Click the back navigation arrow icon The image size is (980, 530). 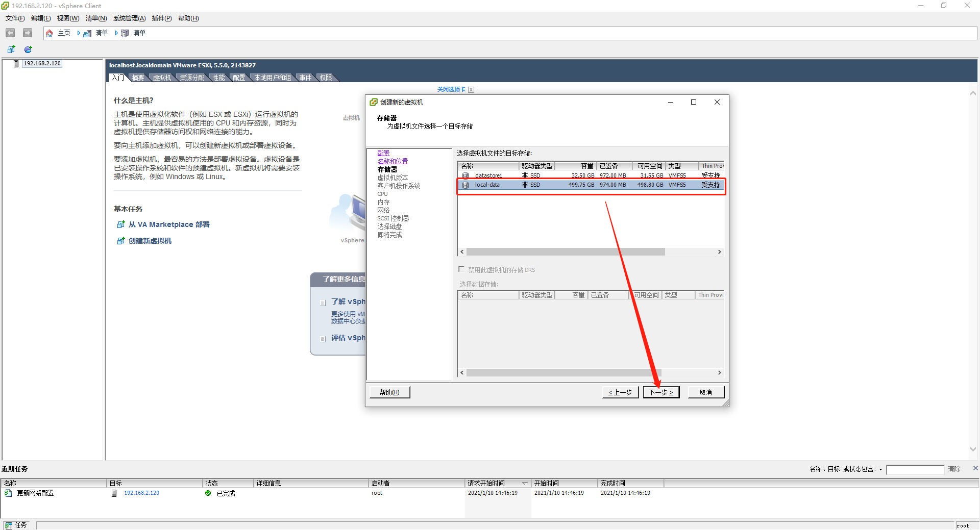coord(10,33)
